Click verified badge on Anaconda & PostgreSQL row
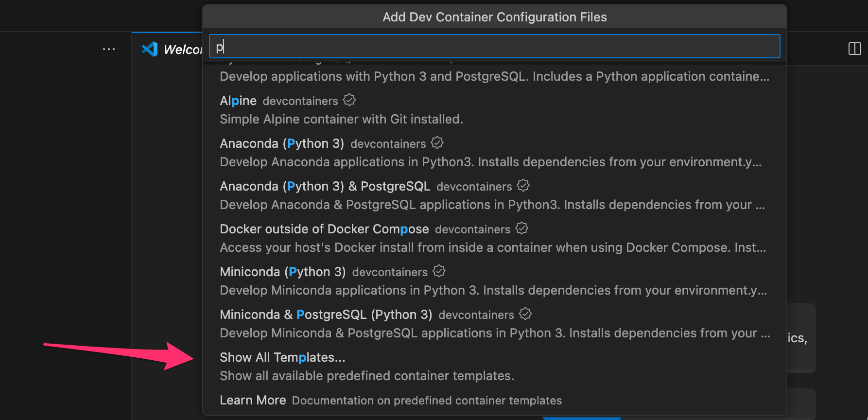Image resolution: width=868 pixels, height=420 pixels. point(523,186)
